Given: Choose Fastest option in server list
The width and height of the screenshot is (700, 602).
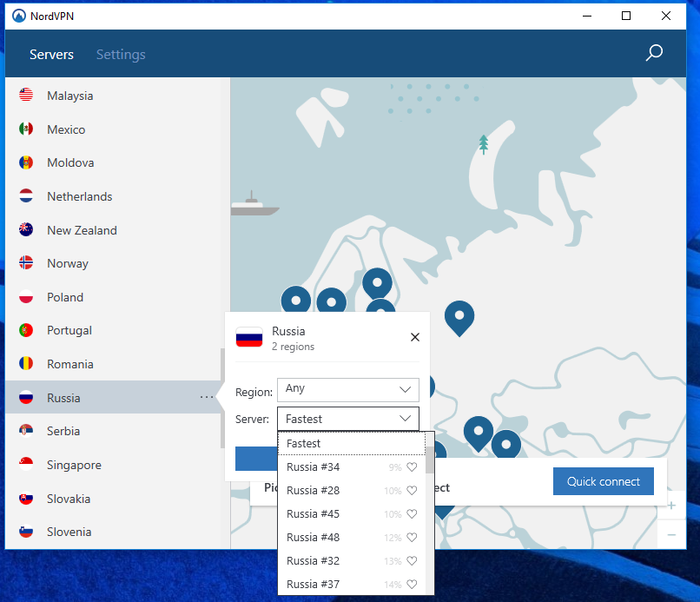Looking at the screenshot, I should point(352,443).
